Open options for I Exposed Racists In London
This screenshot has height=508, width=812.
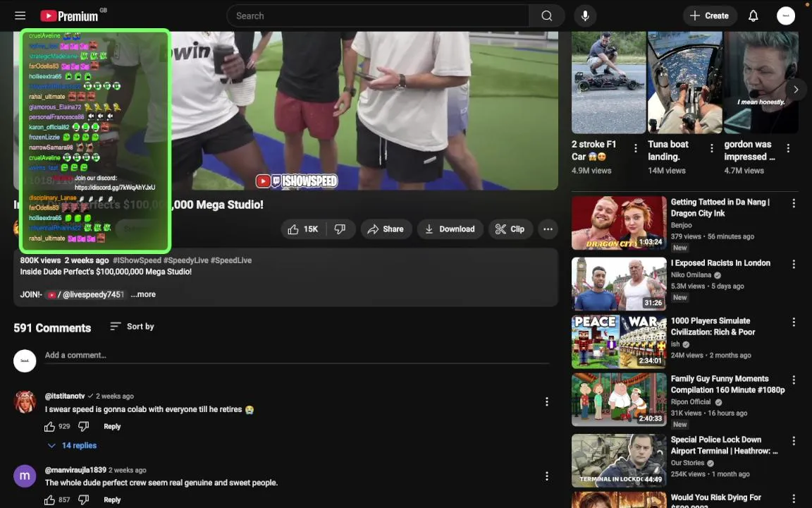[794, 265]
